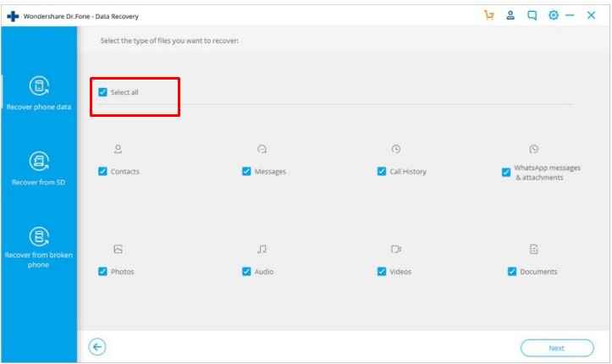The image size is (612, 364).
Task: Uncheck the Contacts checkbox
Action: 102,171
